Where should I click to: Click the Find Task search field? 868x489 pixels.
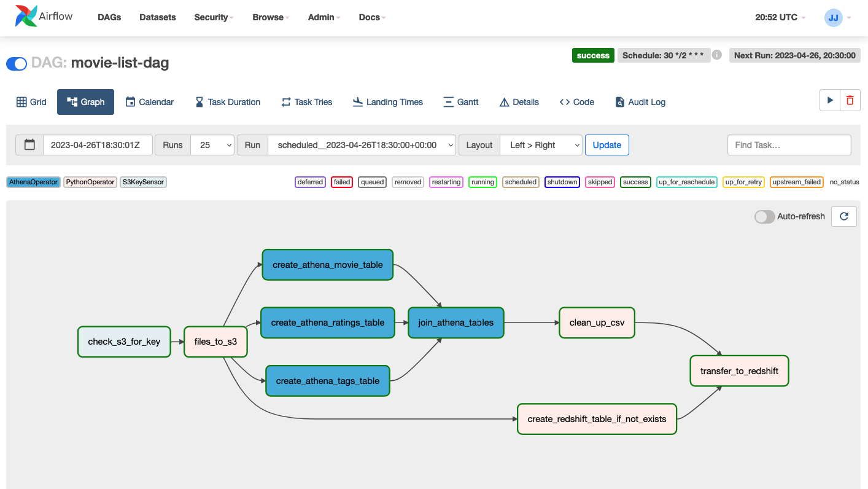point(789,145)
